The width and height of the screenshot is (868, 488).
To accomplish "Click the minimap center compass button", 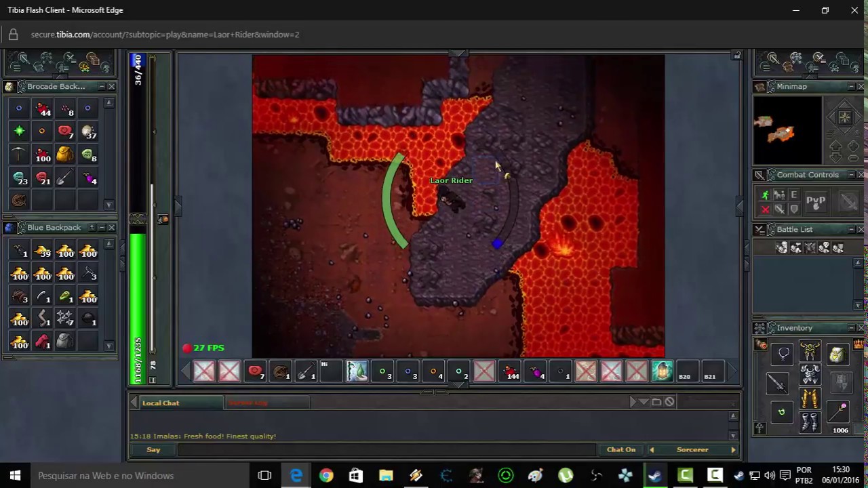I will (844, 117).
